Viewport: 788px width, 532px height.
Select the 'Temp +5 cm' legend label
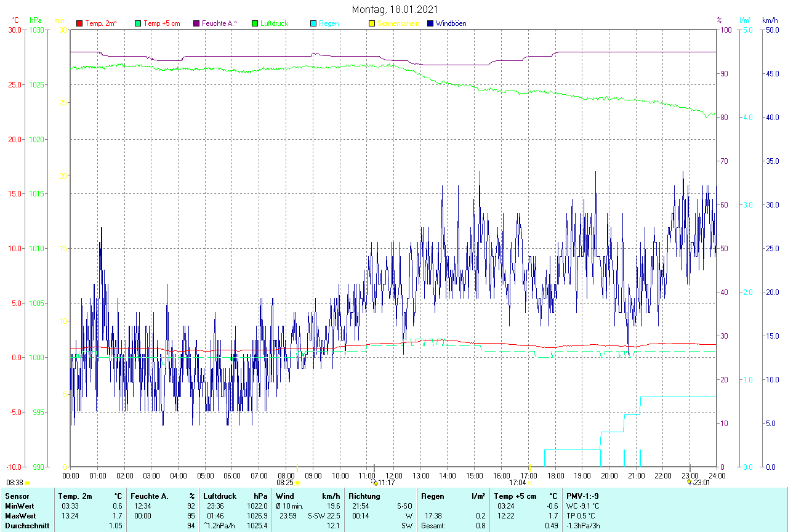pyautogui.click(x=162, y=23)
